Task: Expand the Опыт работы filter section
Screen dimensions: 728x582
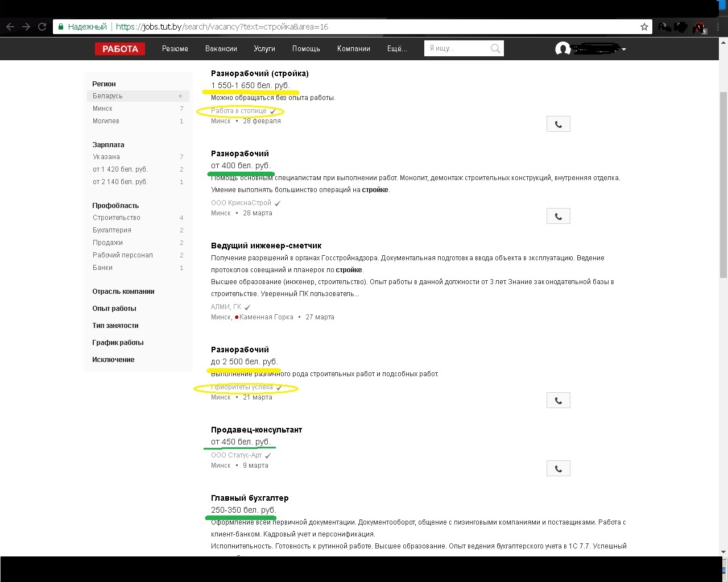Action: click(x=114, y=309)
